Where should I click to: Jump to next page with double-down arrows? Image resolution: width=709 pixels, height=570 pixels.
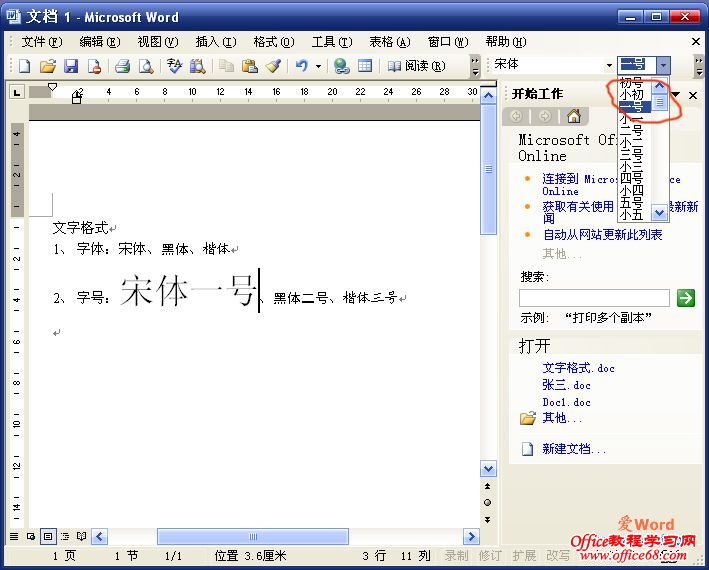(x=487, y=520)
